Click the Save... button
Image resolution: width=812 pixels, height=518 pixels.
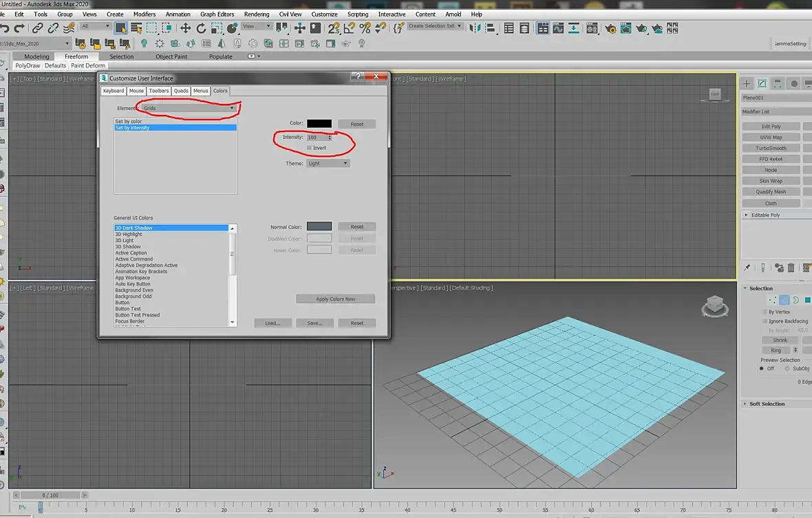tap(314, 323)
